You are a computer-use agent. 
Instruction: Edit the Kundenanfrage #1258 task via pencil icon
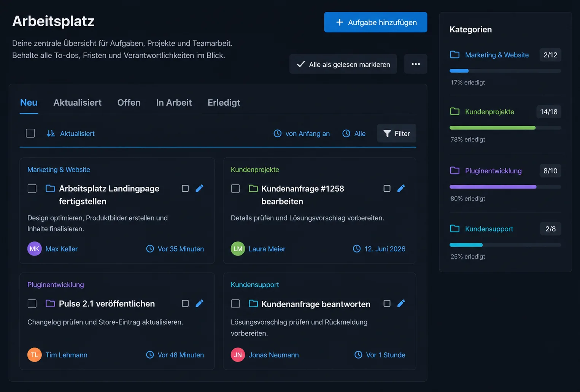coord(401,188)
